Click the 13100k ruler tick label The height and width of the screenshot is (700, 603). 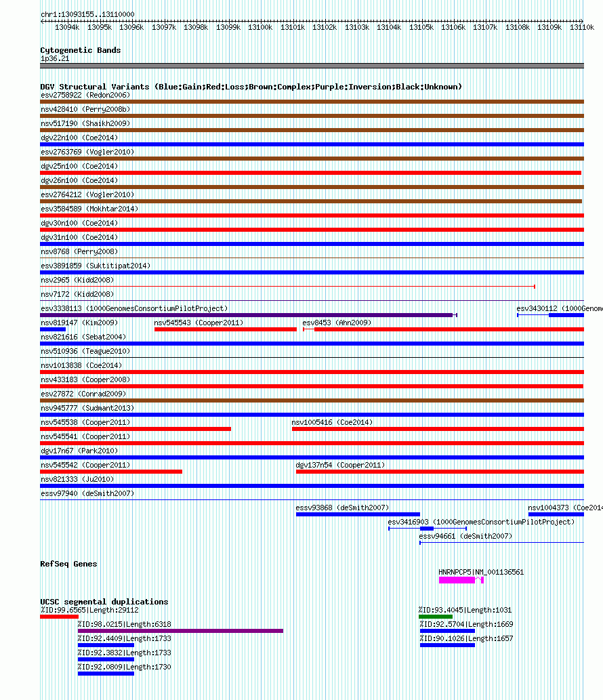click(x=260, y=27)
